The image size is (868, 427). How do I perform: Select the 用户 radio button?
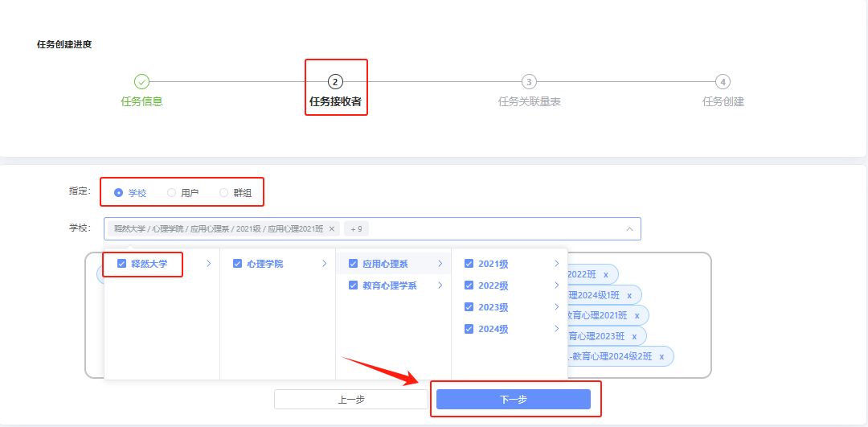[172, 193]
